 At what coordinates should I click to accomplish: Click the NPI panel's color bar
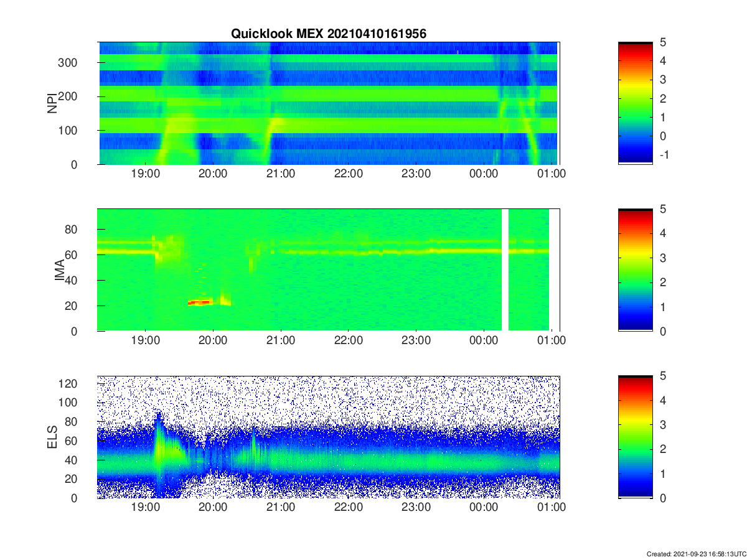coord(636,103)
